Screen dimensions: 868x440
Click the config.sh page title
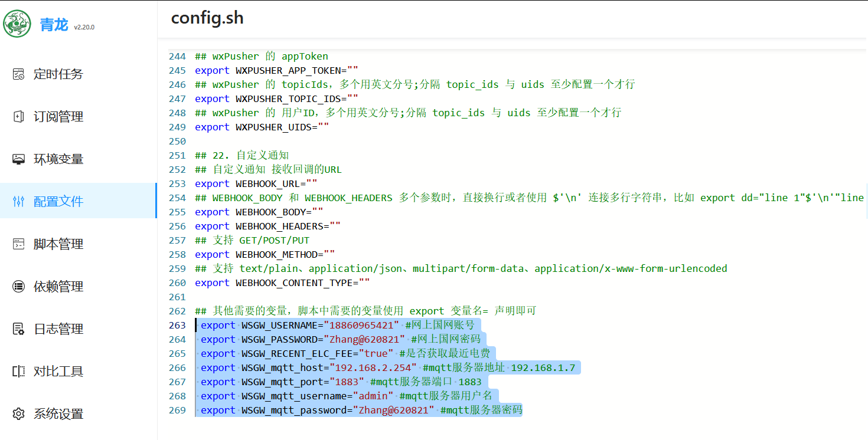coord(207,18)
